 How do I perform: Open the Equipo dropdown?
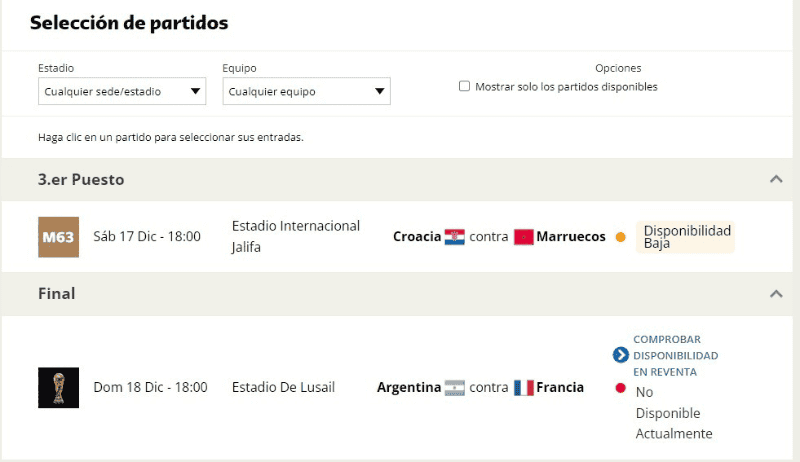[x=306, y=92]
